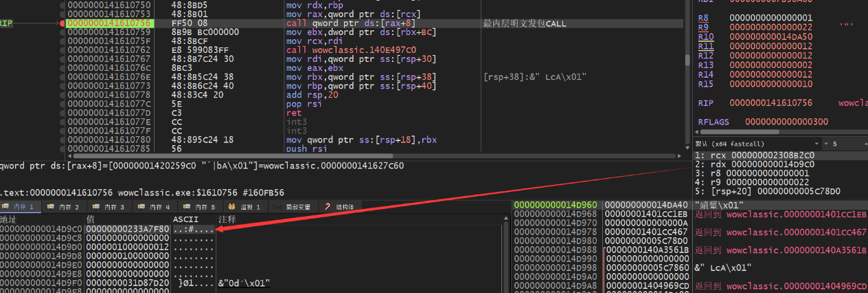Select dump value 0000000031D87D20
This screenshot has height=293, width=868.
click(x=128, y=283)
